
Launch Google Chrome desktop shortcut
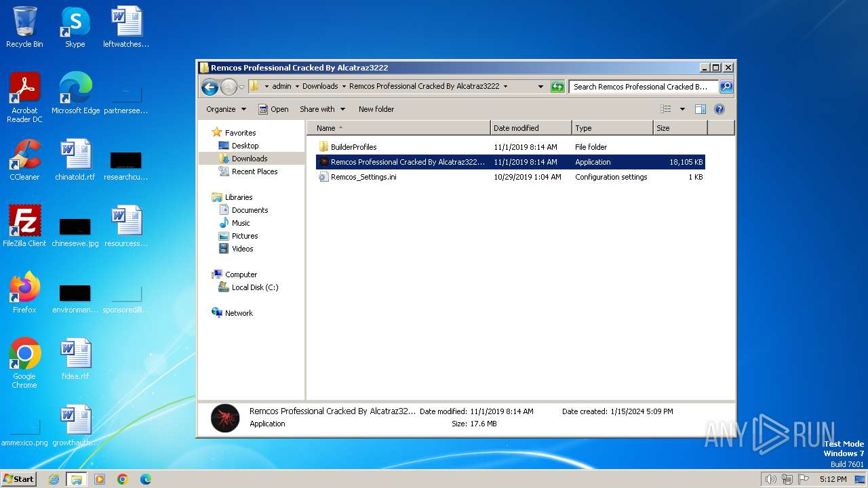pyautogui.click(x=24, y=363)
